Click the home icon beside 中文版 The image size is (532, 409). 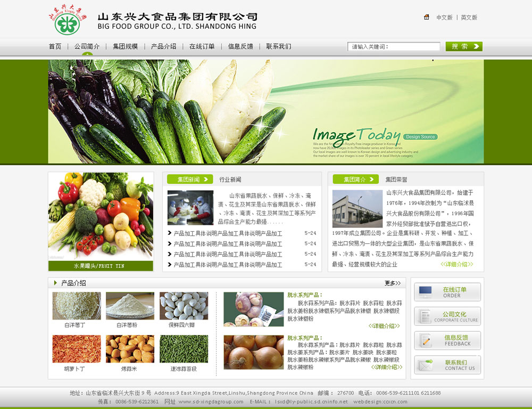[x=426, y=17]
